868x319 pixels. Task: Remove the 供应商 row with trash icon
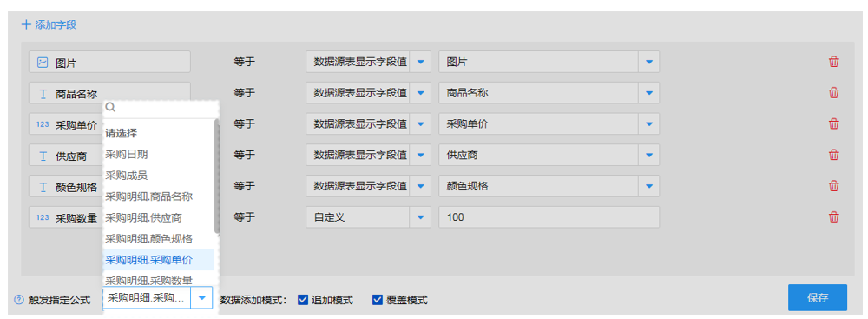coord(833,155)
